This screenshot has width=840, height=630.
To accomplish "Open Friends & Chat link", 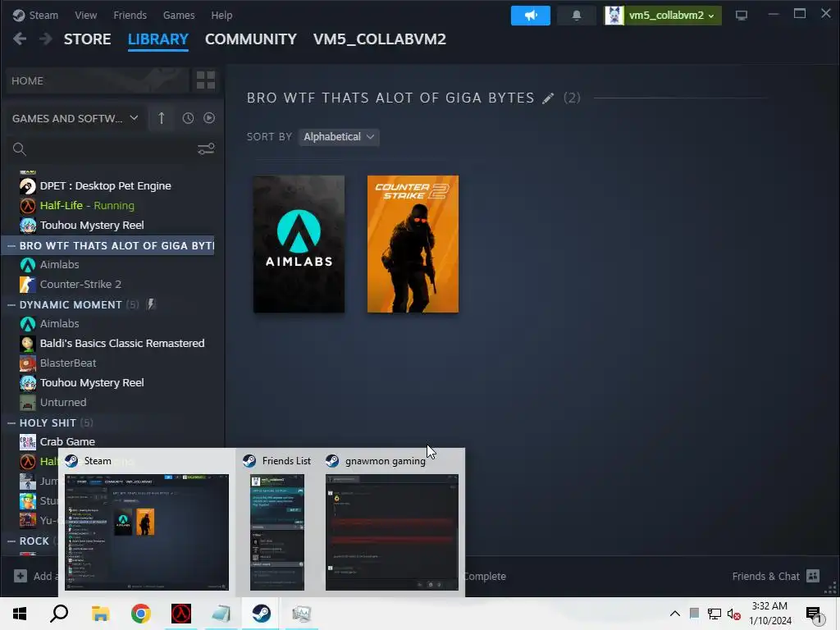I will pos(766,577).
